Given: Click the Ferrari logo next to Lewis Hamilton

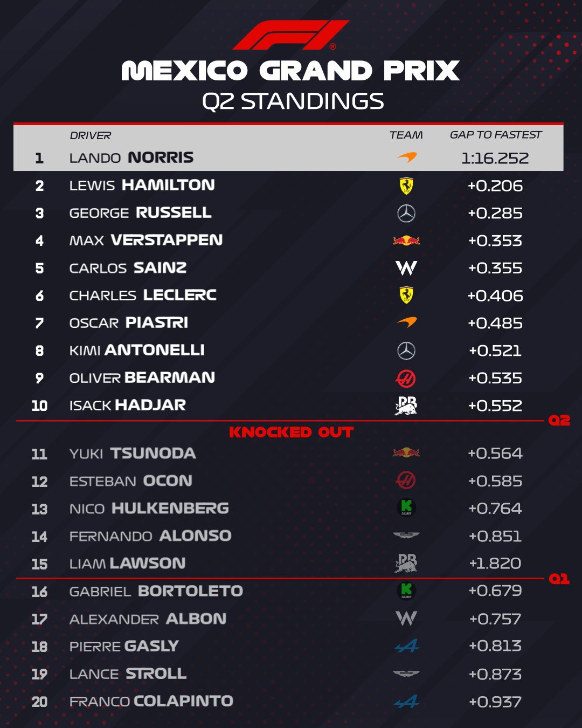Looking at the screenshot, I should tap(406, 186).
